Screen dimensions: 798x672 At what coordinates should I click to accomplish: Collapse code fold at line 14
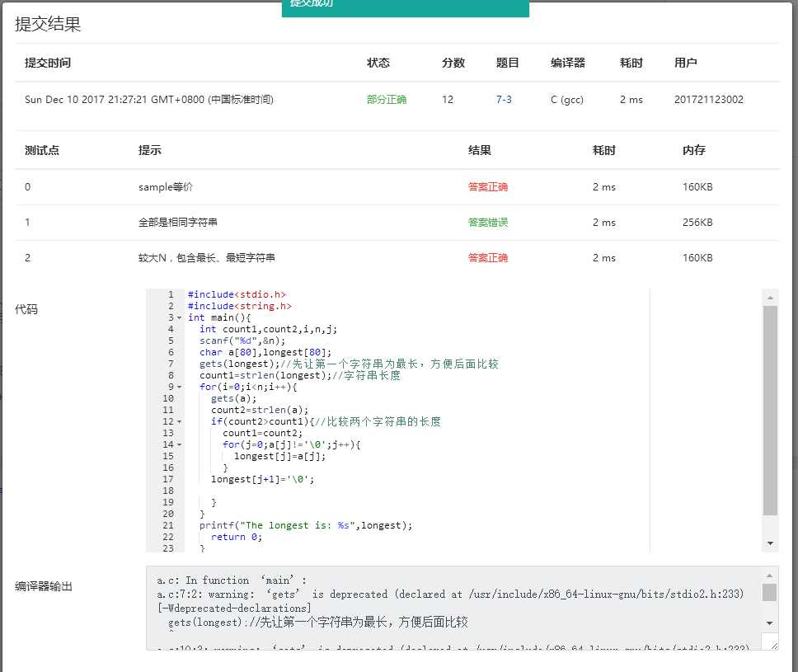coord(179,444)
